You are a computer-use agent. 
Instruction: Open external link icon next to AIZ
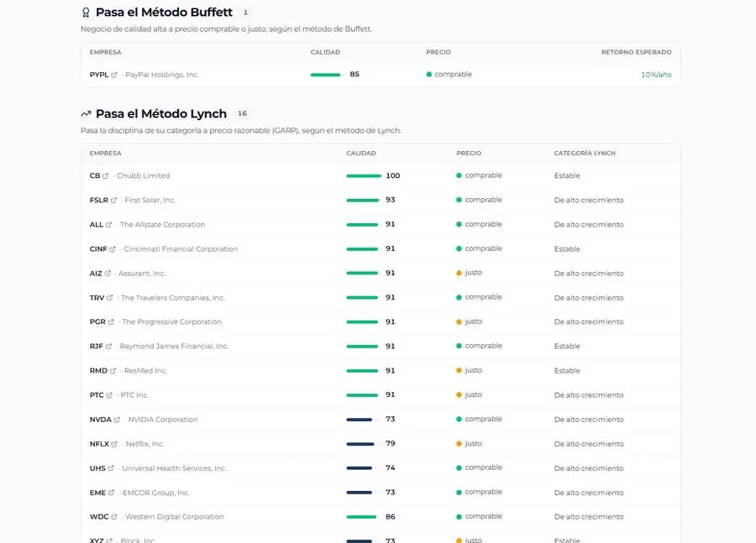click(x=108, y=274)
